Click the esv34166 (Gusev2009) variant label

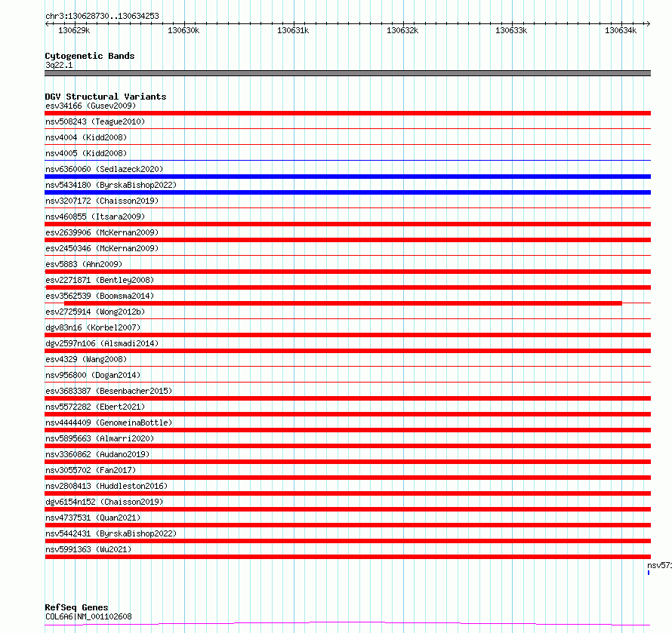pyautogui.click(x=91, y=106)
